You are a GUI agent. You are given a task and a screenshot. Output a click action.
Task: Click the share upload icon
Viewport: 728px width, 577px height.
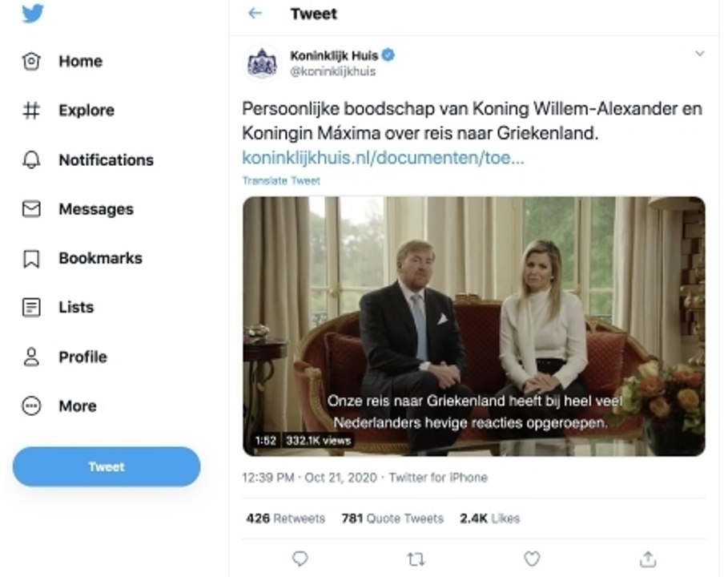[x=648, y=559]
